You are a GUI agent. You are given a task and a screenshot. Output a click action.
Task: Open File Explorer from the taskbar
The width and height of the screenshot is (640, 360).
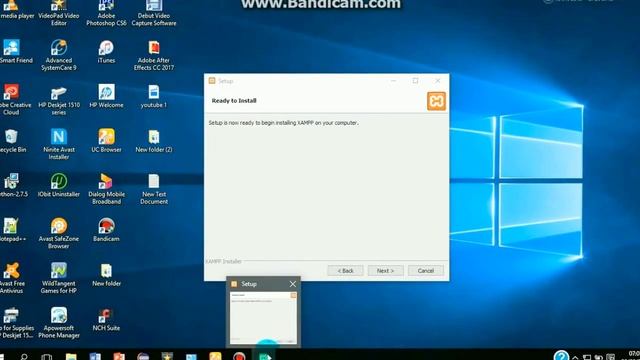(x=71, y=357)
